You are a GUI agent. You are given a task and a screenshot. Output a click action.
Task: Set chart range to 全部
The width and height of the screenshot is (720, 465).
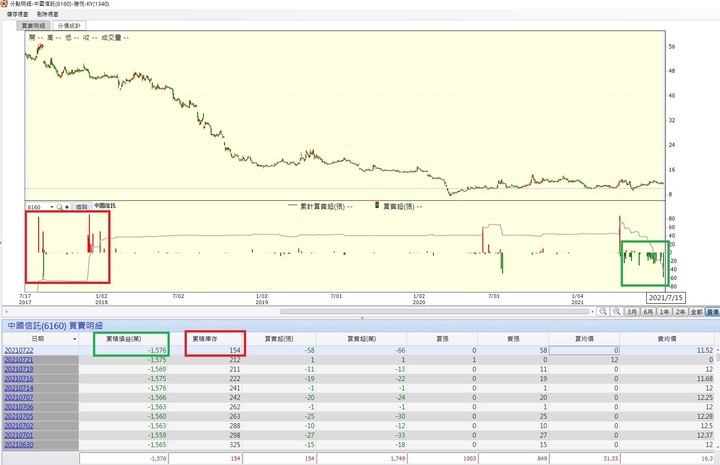coord(696,312)
